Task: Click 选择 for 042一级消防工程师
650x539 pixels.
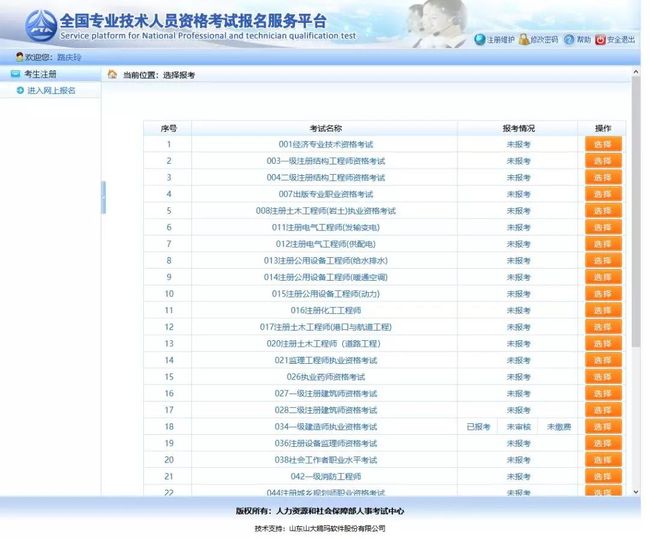Action: tap(603, 476)
